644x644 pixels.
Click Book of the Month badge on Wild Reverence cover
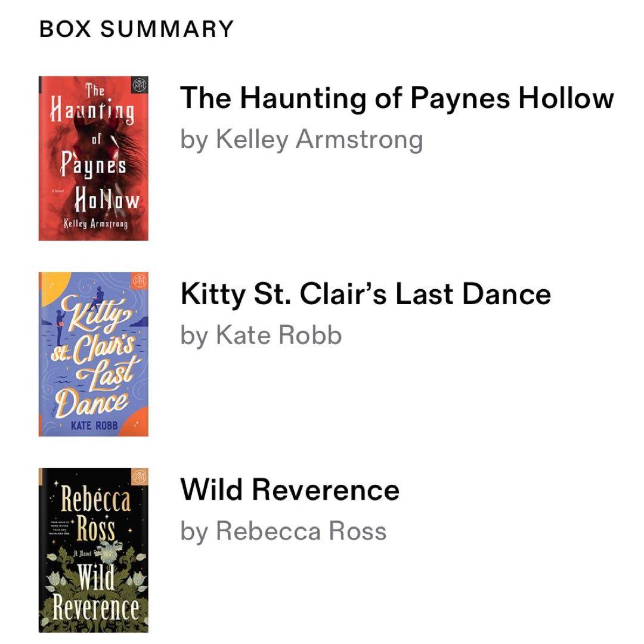[140, 477]
